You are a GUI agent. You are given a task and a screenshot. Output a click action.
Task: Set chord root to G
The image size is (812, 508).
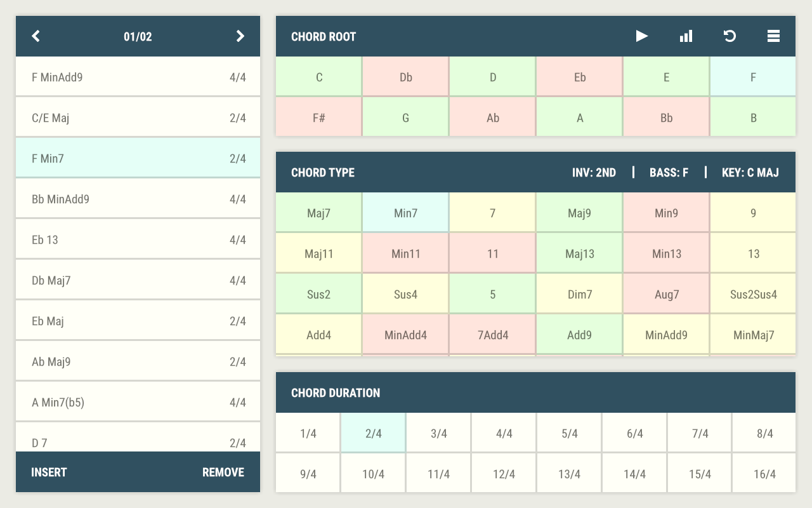(x=406, y=118)
